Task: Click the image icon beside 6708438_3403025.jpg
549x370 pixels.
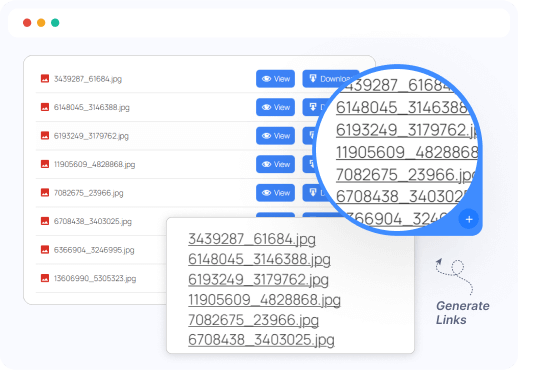Action: (45, 221)
